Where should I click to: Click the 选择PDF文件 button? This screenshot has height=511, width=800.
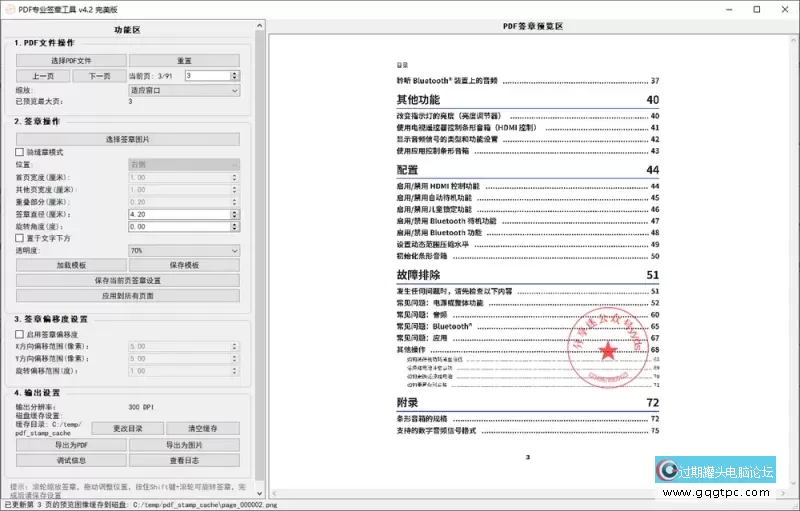coord(71,61)
